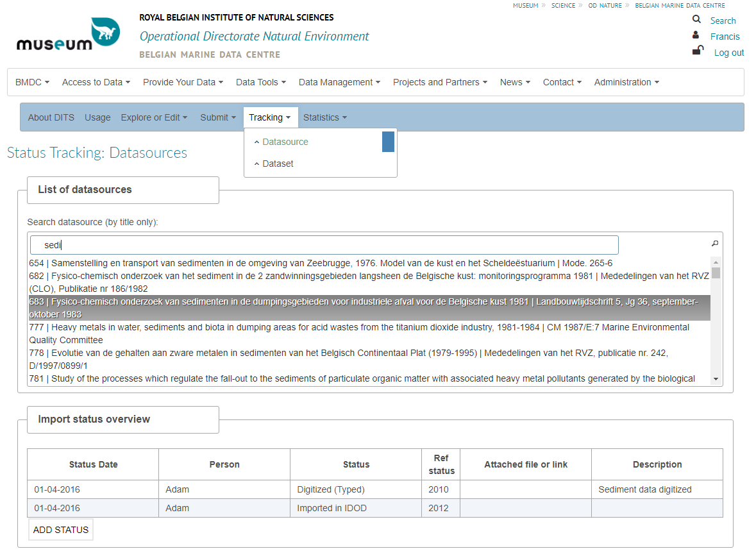Viewport: 756px width, 558px height.
Task: Click the museum logo
Action: pyautogui.click(x=69, y=34)
